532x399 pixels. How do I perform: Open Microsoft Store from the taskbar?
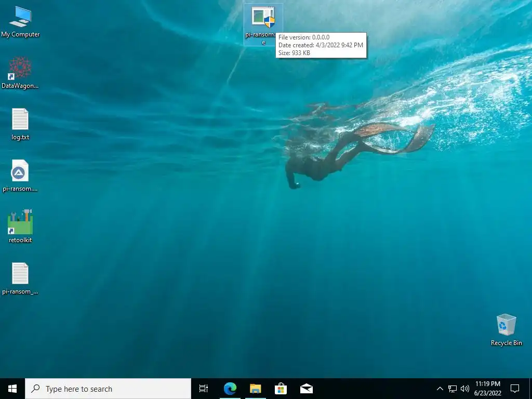(x=281, y=389)
